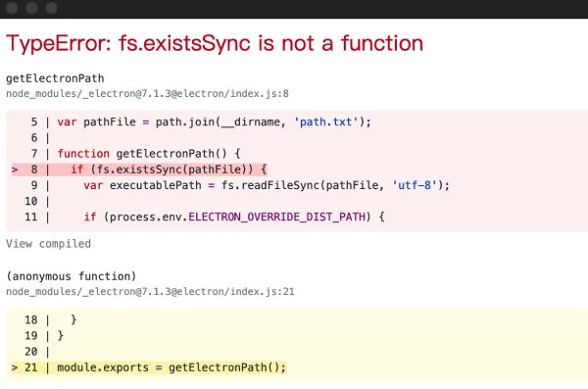
Task: Click the (anonymous function) stack frame label
Action: (72, 276)
